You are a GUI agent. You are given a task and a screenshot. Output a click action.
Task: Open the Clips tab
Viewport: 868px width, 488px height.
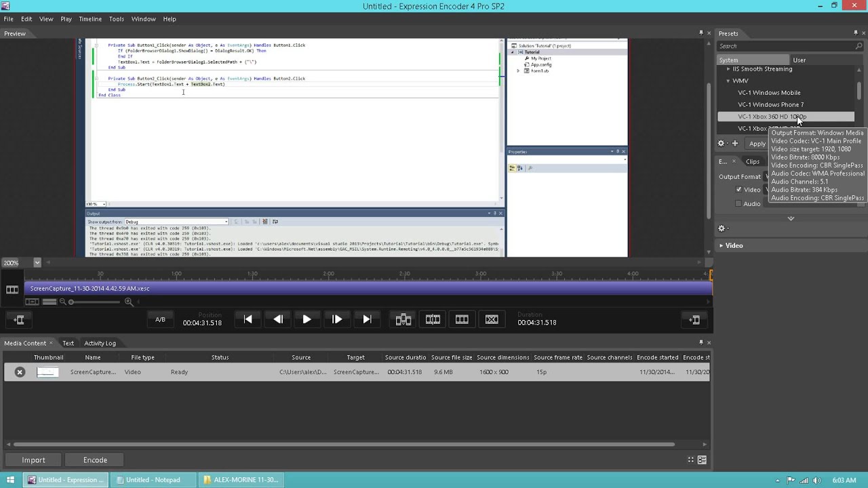click(753, 161)
